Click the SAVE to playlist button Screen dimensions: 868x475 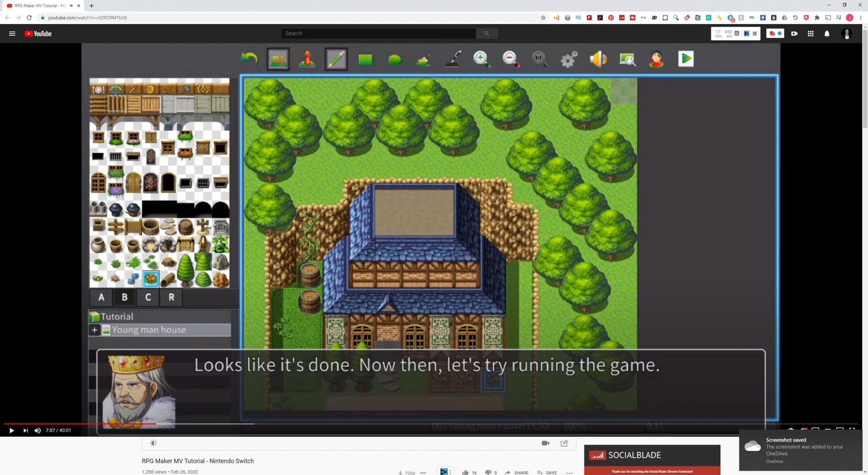click(x=547, y=473)
